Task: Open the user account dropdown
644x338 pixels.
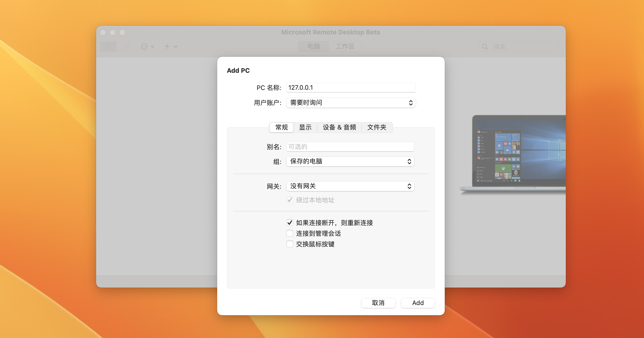Action: (351, 103)
